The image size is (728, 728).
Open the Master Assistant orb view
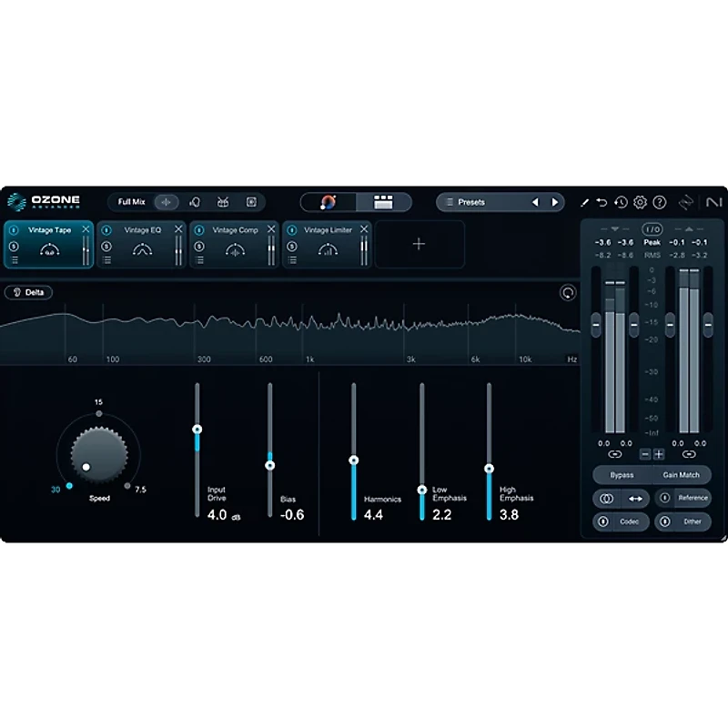(x=329, y=202)
